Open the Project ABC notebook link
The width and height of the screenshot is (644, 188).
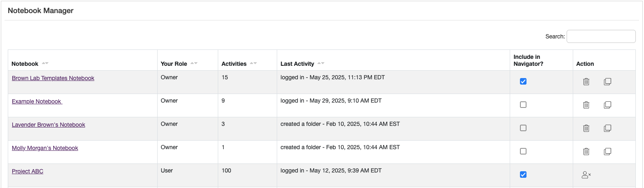27,171
